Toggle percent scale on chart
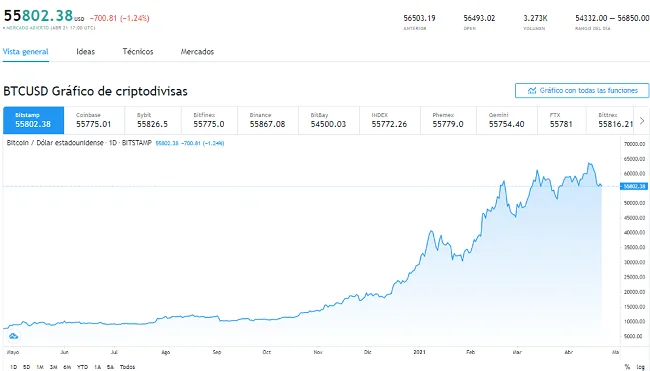Screen dimensions: 650x371 tap(627, 367)
